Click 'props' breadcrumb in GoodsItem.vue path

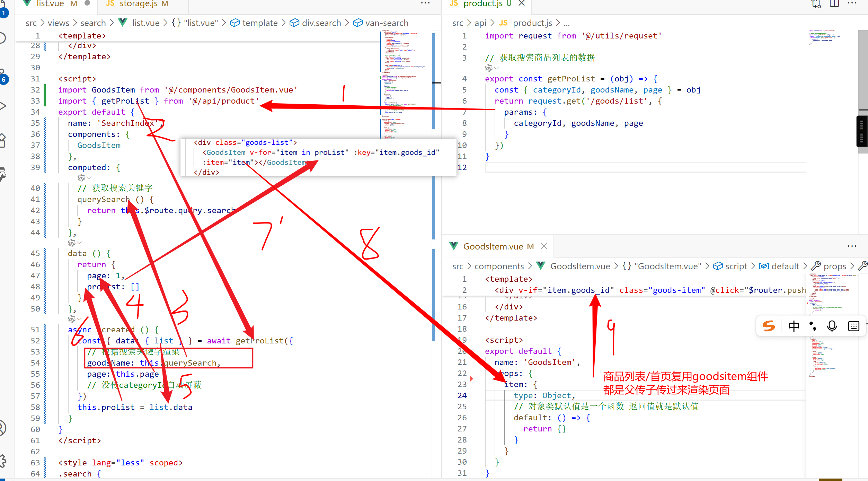pyautogui.click(x=834, y=266)
